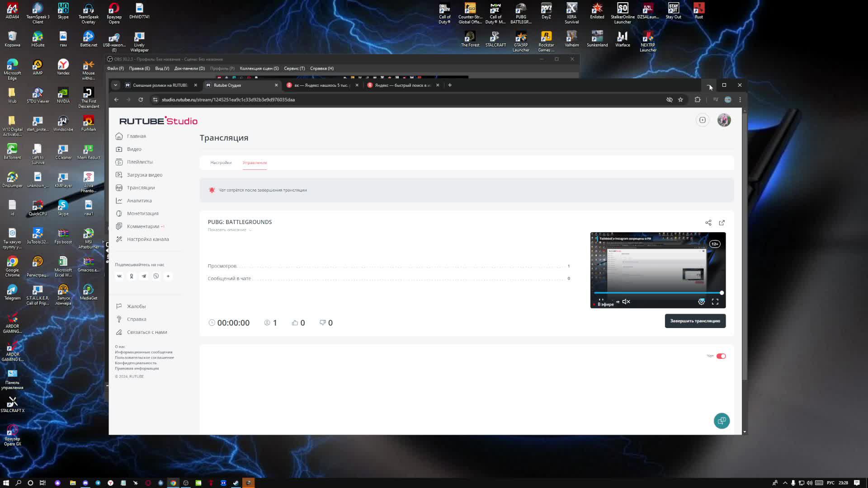Open the user avatar profile menu
This screenshot has height=488, width=868.
[x=724, y=120]
